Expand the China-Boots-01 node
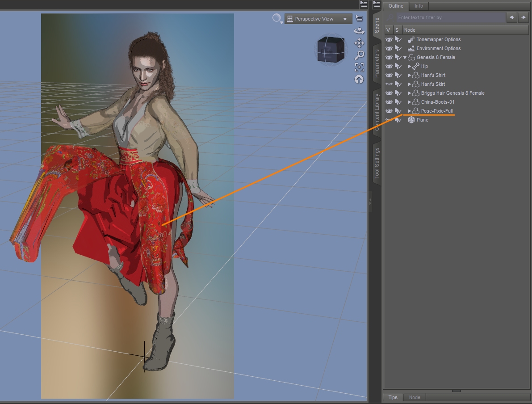532x404 pixels. coord(410,102)
